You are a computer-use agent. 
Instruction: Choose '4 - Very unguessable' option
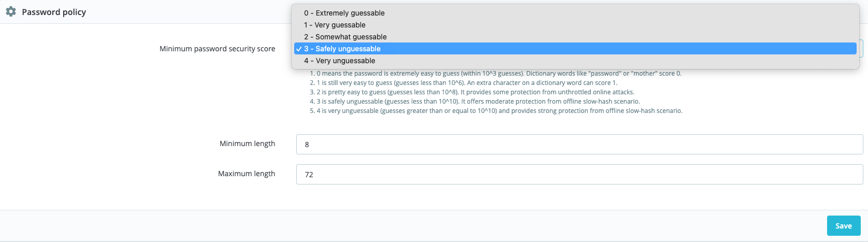coord(340,61)
